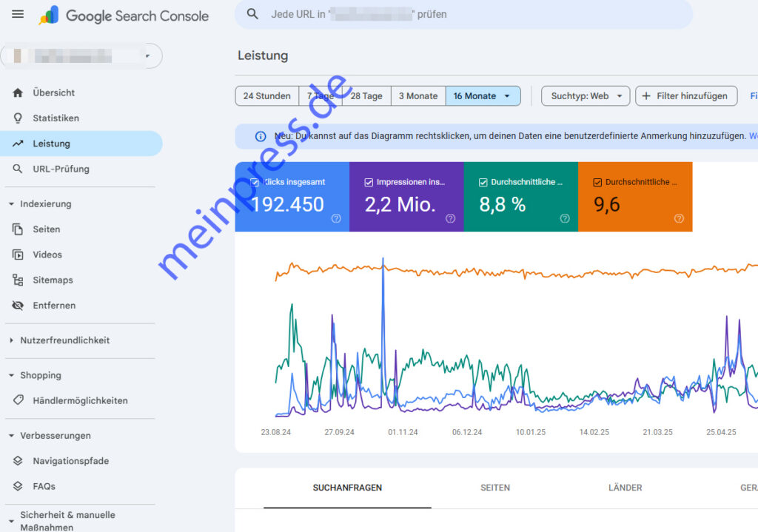Viewport: 758px width, 532px height.
Task: Switch to the SEITEN tab
Action: (494, 488)
